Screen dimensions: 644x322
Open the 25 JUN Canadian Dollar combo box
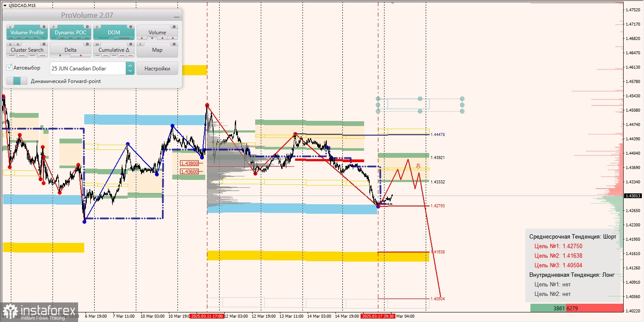[92, 68]
